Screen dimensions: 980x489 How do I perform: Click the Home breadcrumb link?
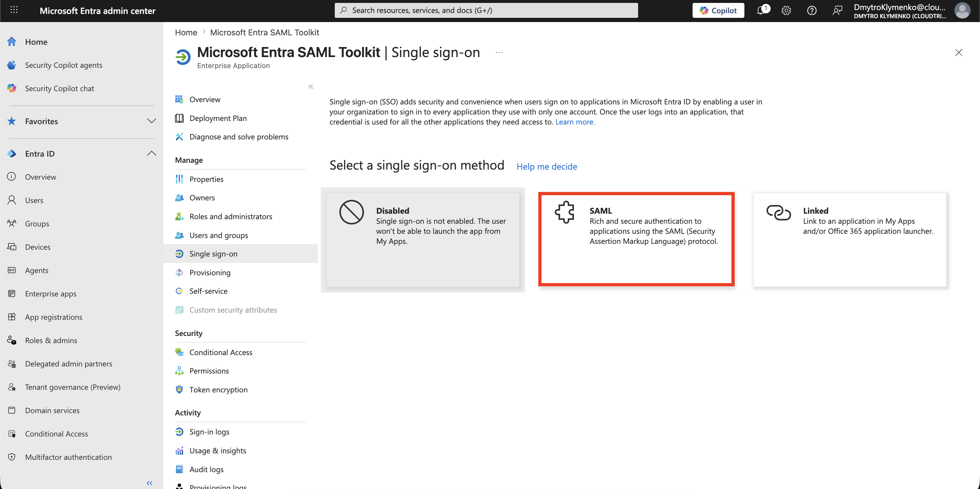pos(186,32)
